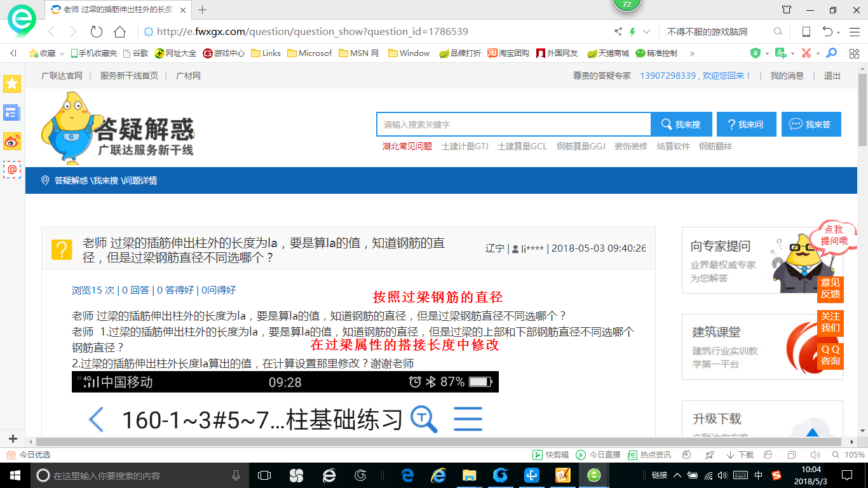Expand more bookmarks with the double chevron

point(692,53)
